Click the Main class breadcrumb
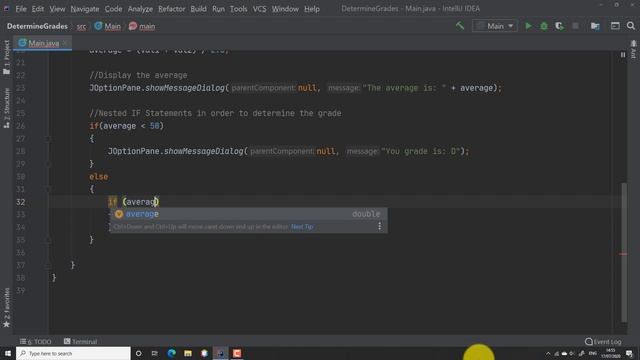Viewport: 640px width, 360px height. (108, 26)
